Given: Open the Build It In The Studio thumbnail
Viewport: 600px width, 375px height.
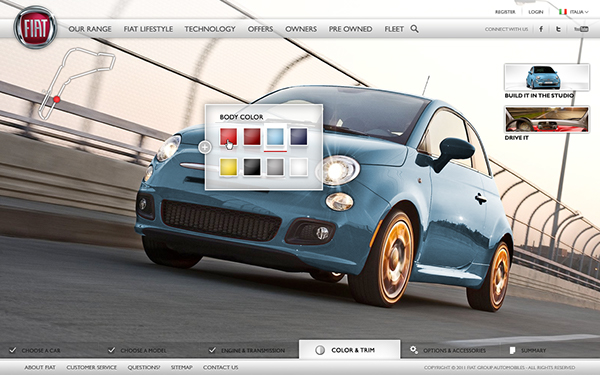Looking at the screenshot, I should click(546, 81).
